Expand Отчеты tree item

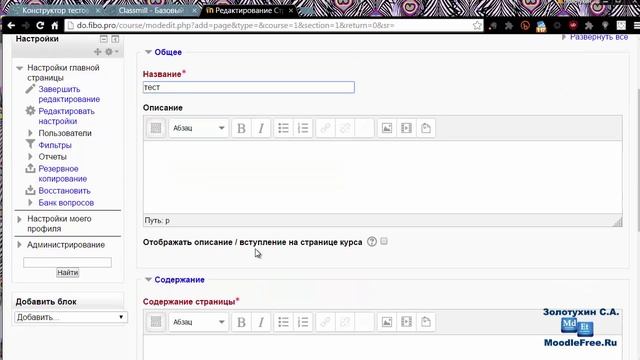(30, 157)
